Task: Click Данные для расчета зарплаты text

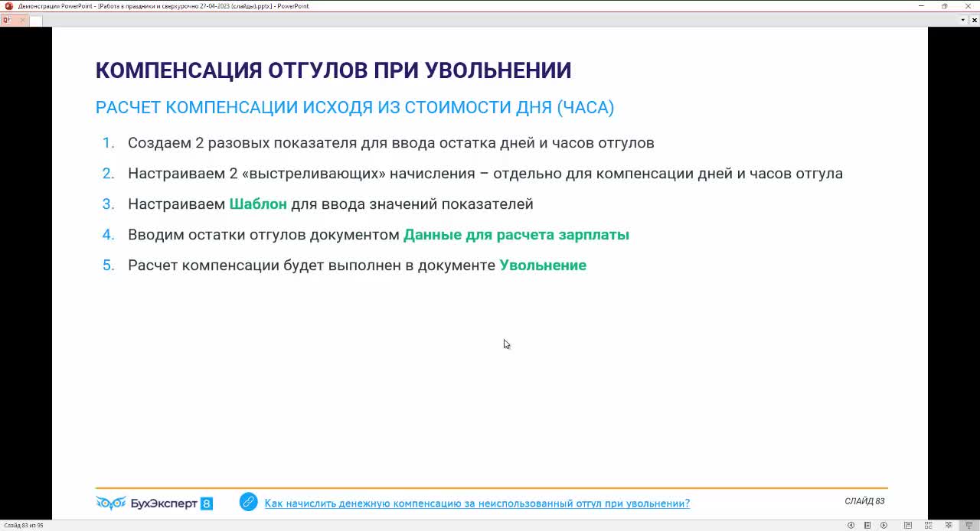Action: tap(516, 235)
